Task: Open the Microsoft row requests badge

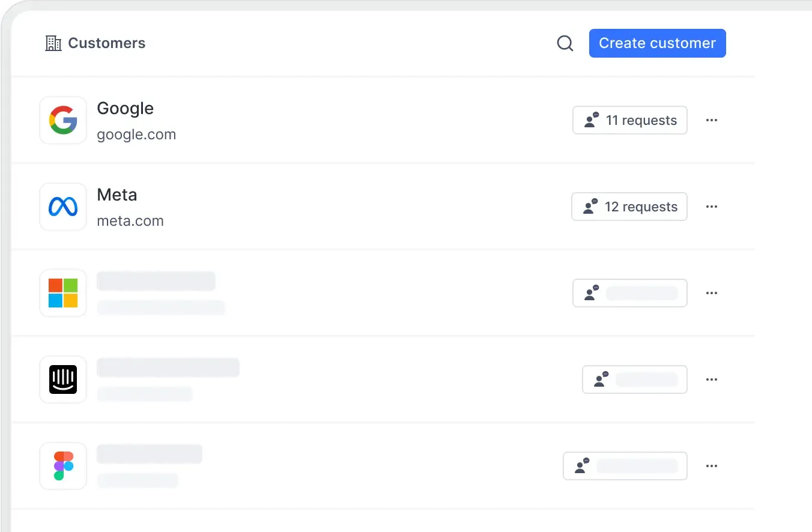Action: click(629, 293)
